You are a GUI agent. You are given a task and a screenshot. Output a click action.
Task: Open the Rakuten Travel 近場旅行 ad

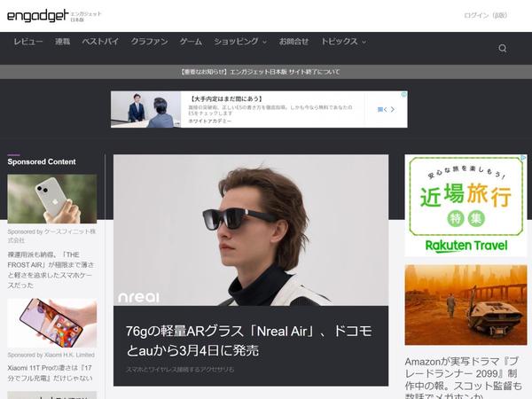(465, 206)
